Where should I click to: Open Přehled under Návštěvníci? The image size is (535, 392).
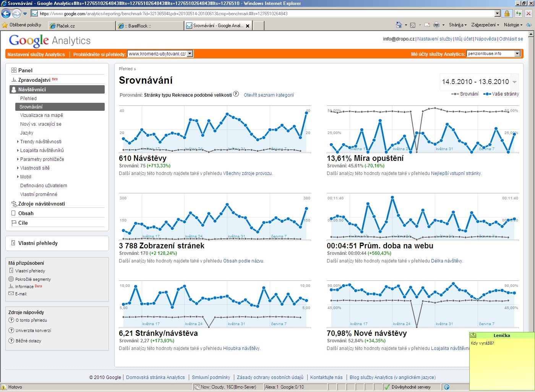[28, 99]
